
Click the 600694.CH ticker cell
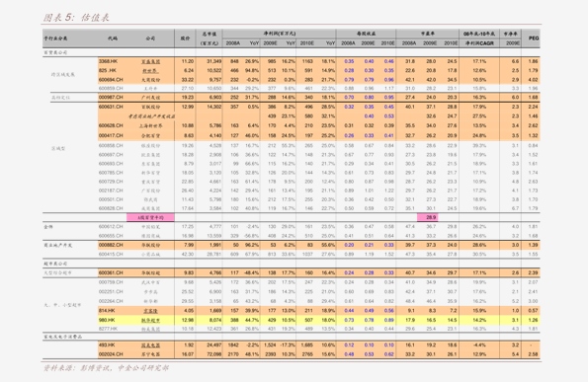[111, 79]
